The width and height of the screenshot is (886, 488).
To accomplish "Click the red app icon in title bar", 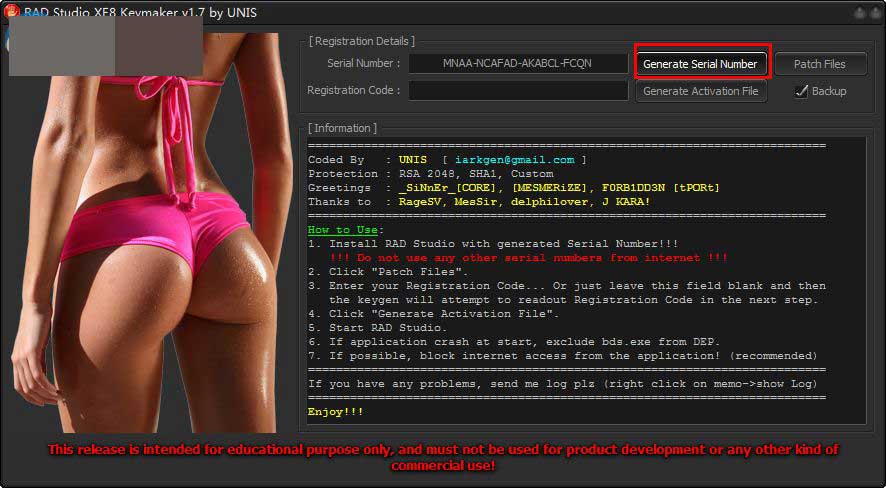I will 13,12.
